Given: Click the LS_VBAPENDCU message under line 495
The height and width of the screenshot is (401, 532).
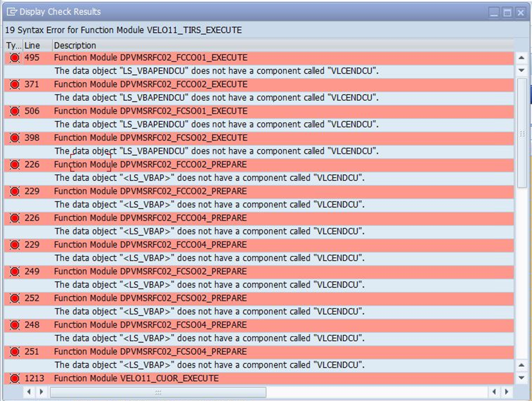Looking at the screenshot, I should tap(217, 71).
